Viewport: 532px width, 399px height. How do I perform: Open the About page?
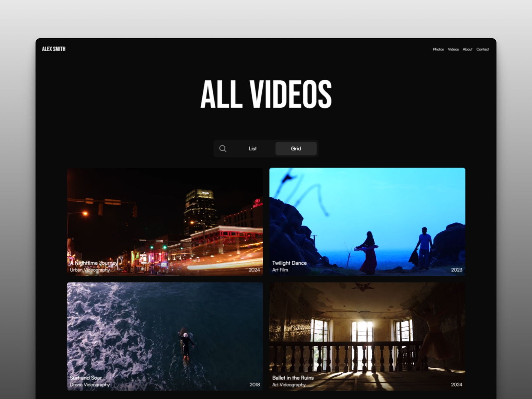click(x=467, y=49)
